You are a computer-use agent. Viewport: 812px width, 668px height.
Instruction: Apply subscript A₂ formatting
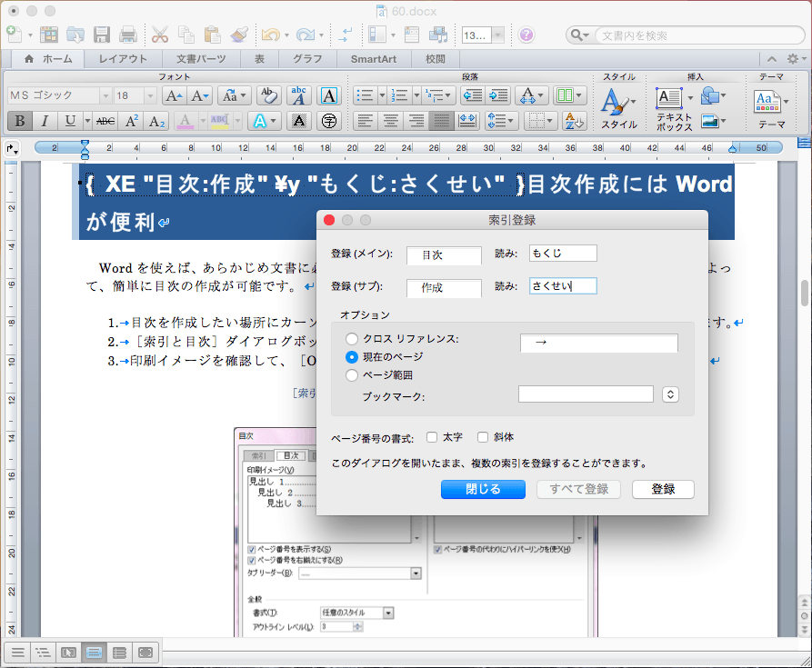[x=156, y=121]
